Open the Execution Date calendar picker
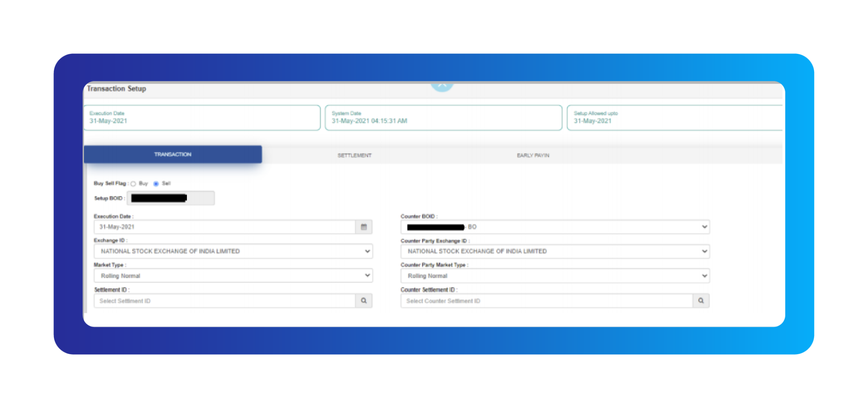 click(364, 227)
